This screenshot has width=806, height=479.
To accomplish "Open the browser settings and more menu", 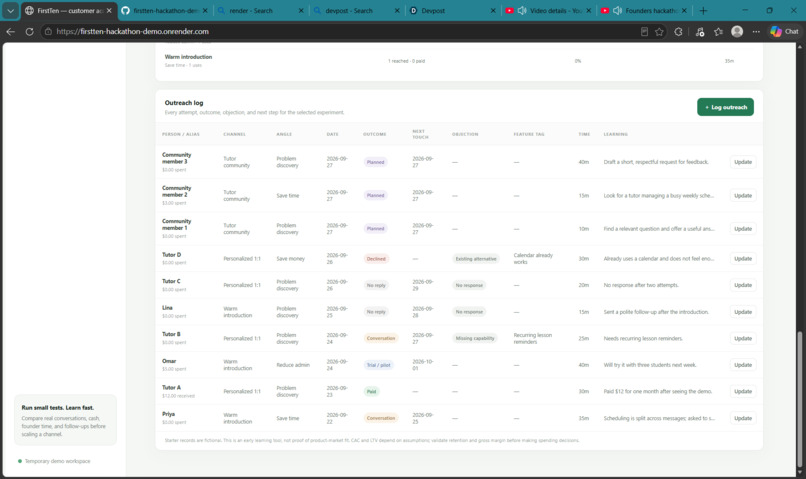I will point(756,31).
